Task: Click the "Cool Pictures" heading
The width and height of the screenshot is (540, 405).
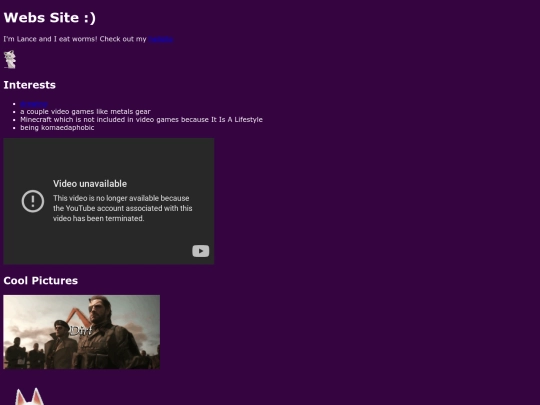Action: click(41, 280)
